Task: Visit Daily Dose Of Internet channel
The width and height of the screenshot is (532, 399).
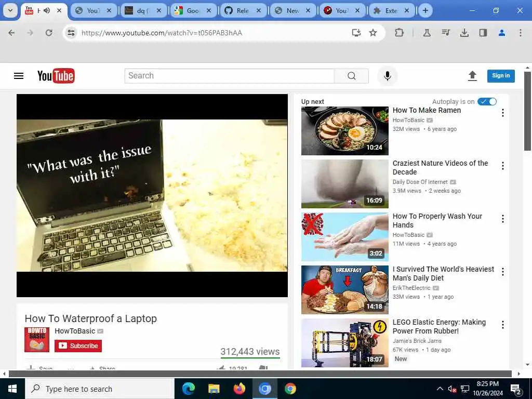Action: pyautogui.click(x=420, y=182)
